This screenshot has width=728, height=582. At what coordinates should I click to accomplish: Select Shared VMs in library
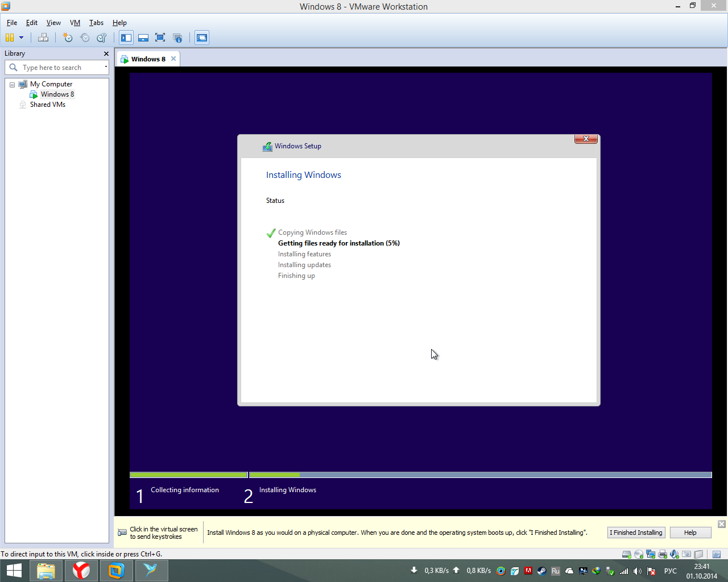[x=48, y=105]
